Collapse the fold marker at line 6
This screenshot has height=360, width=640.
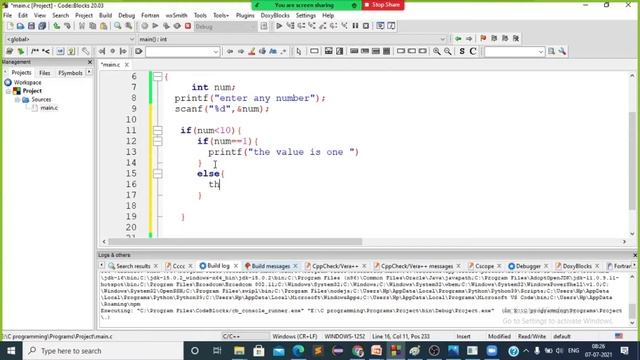click(158, 76)
